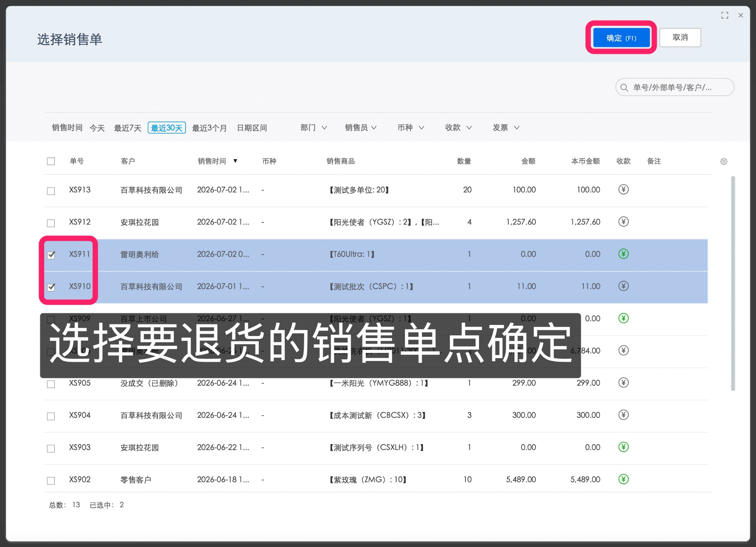756x547 pixels.
Task: Open column settings gear icon
Action: click(723, 162)
